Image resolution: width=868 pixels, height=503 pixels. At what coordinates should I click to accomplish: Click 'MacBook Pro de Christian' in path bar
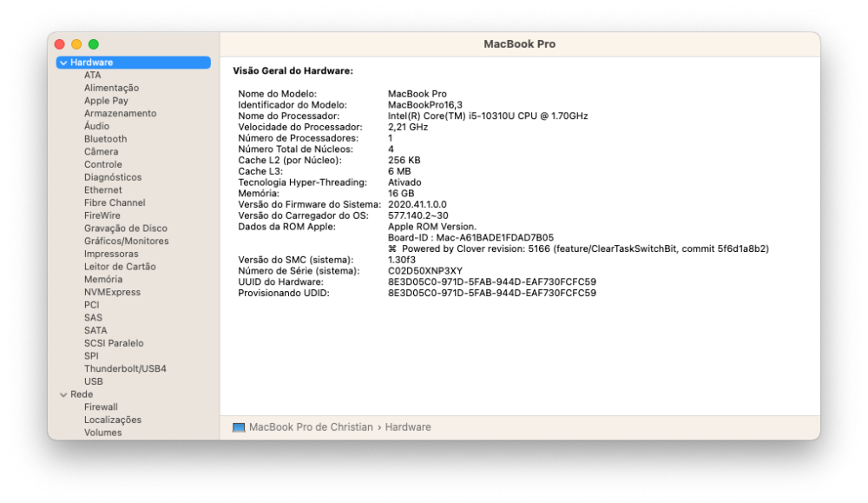[311, 427]
